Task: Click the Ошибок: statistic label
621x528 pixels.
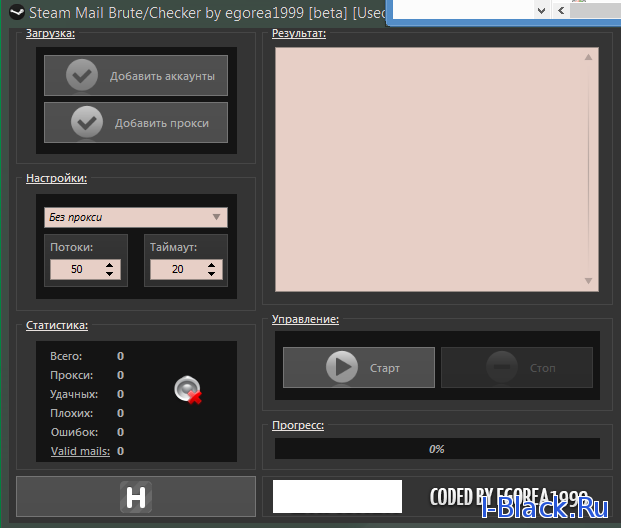Action: coord(74,432)
